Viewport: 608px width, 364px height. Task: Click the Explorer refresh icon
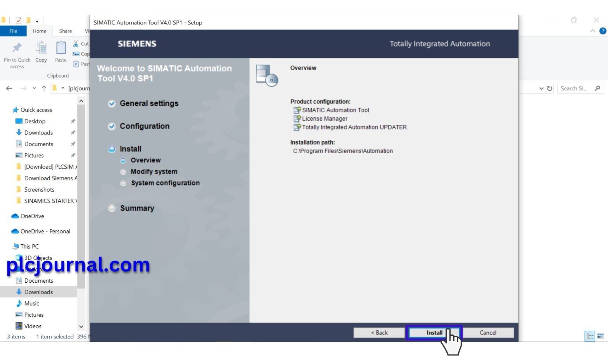pos(549,88)
